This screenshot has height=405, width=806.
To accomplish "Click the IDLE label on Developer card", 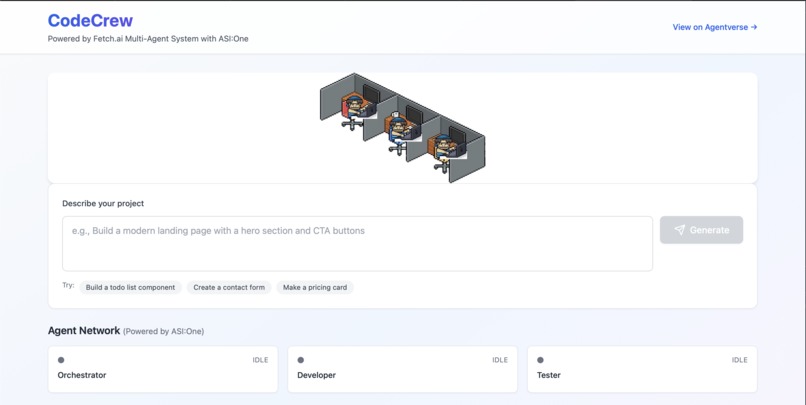I will click(500, 360).
